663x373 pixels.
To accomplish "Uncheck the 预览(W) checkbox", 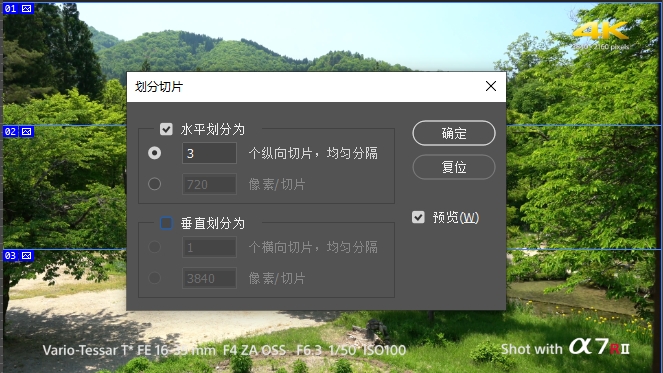I will tap(418, 217).
